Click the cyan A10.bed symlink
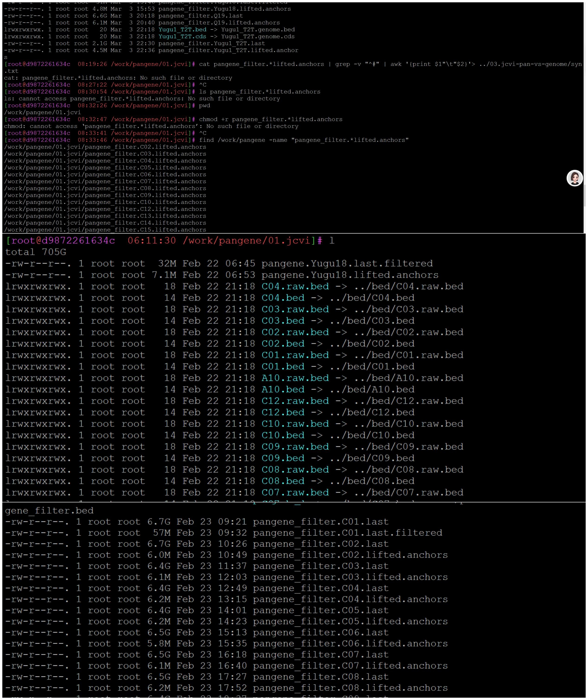Image resolution: width=588 pixels, height=700 pixels. [x=283, y=389]
